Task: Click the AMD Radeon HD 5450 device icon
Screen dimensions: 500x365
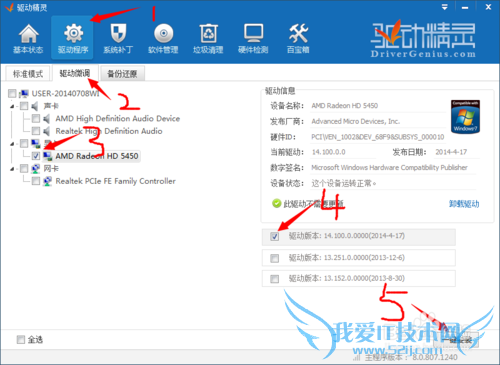Action: tap(48, 156)
